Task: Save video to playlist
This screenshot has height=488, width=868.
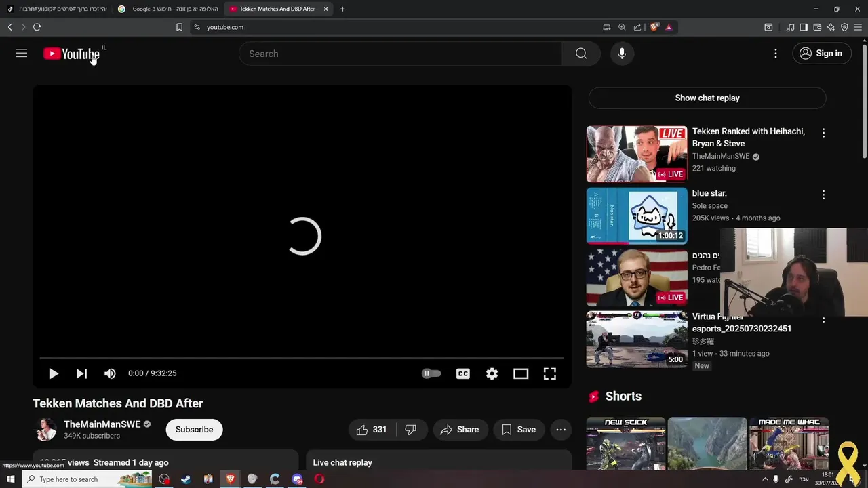Action: tap(519, 430)
